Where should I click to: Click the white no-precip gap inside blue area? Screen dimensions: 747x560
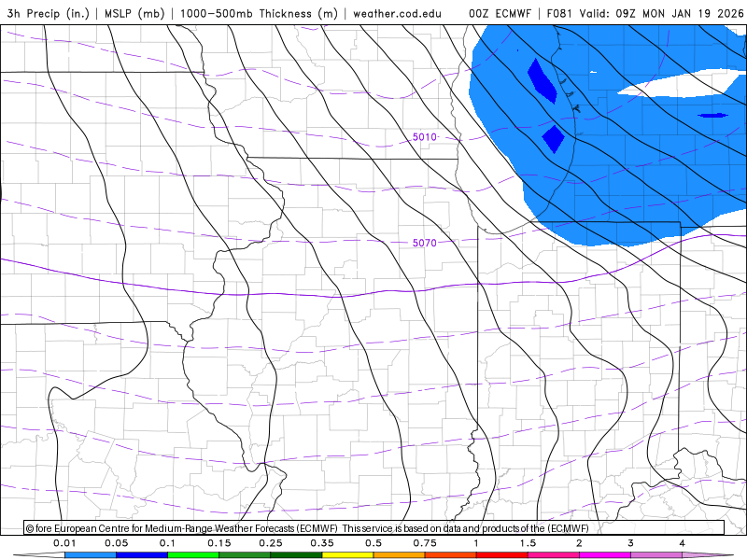(682, 83)
